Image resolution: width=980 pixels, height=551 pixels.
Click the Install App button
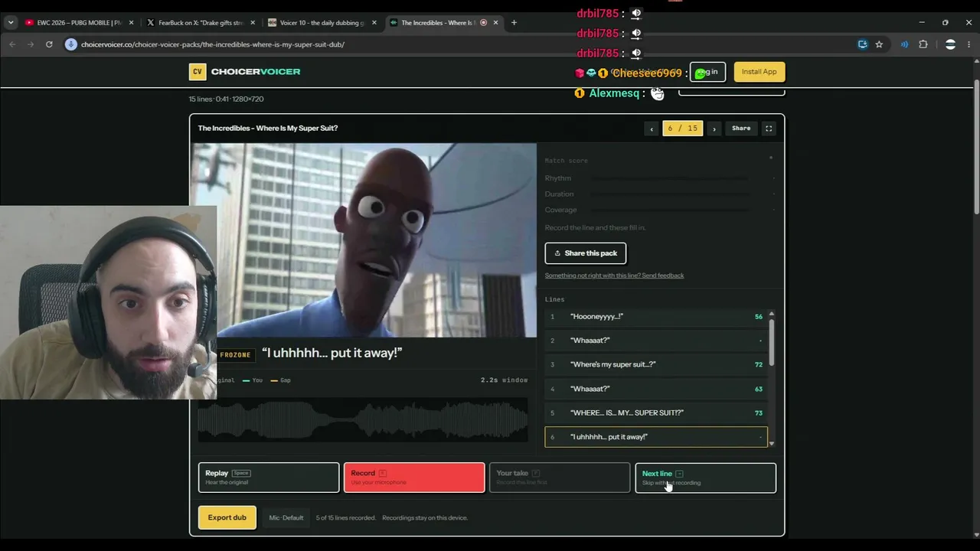click(x=759, y=72)
